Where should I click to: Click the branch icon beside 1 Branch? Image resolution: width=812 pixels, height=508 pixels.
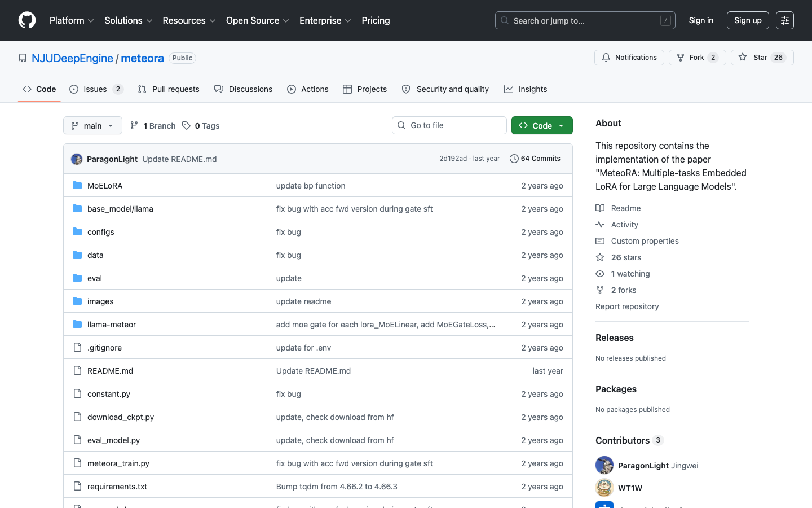tap(134, 126)
